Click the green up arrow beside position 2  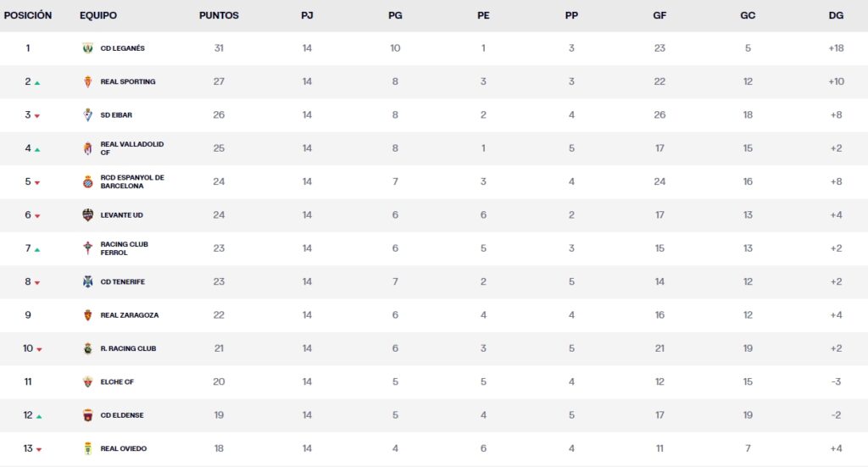coord(37,83)
